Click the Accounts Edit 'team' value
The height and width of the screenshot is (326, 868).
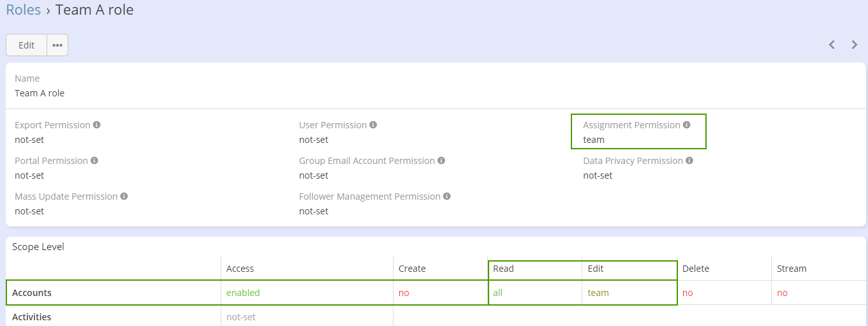pyautogui.click(x=598, y=293)
